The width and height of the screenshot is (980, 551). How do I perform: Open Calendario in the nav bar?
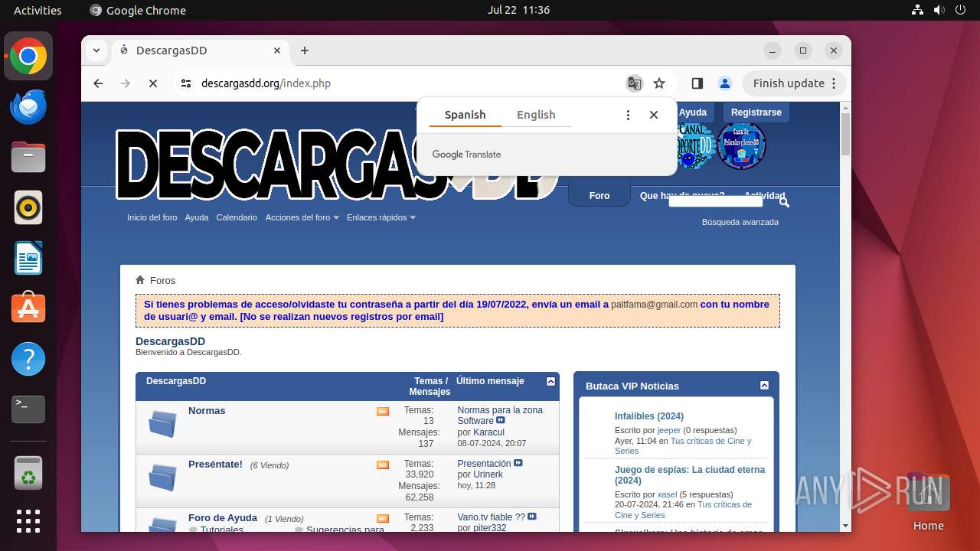coord(237,217)
